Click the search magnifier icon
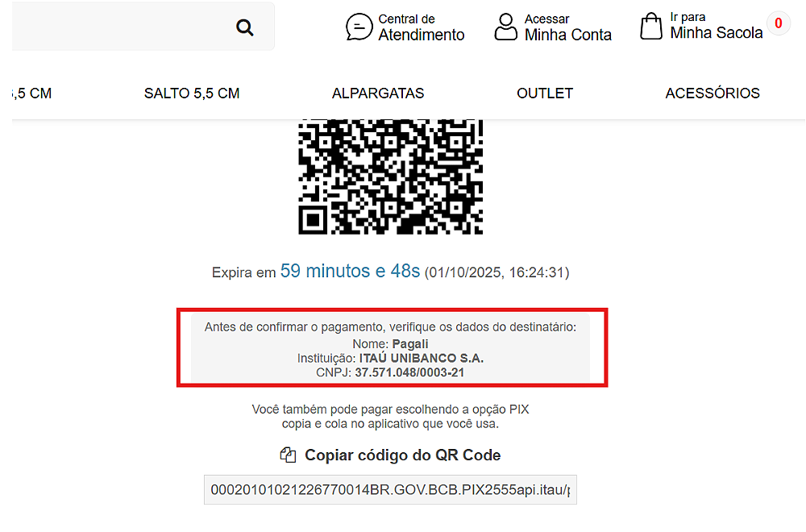The height and width of the screenshot is (532, 806). 245,27
